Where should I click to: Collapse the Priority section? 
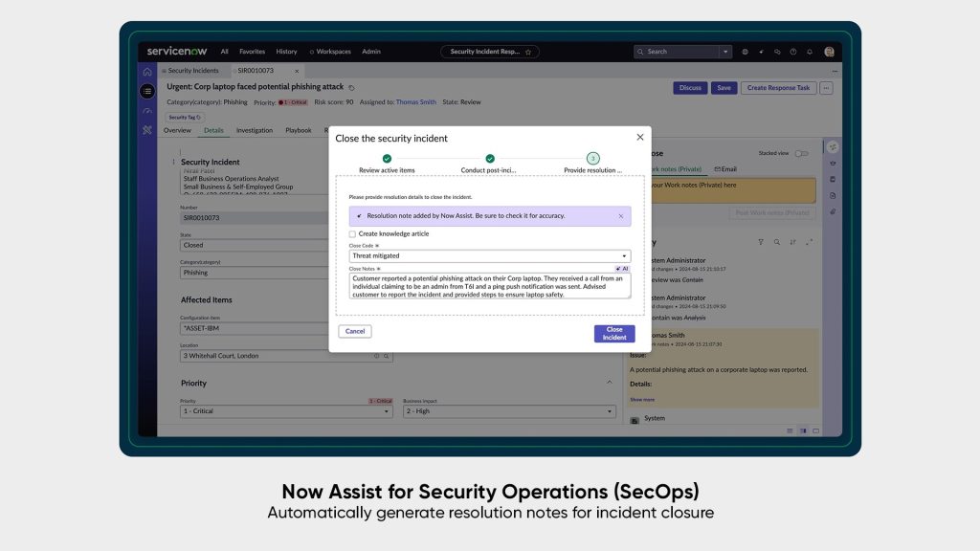610,383
